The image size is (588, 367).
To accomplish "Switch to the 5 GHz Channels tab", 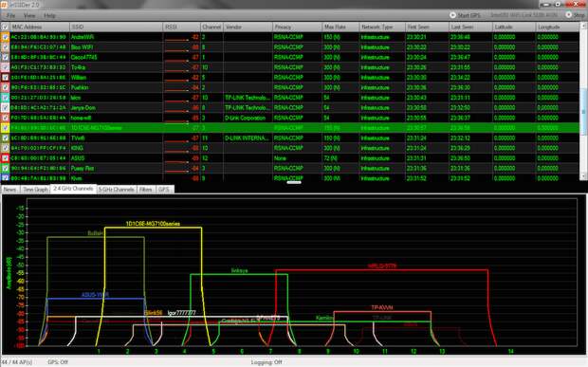I will pos(117,190).
